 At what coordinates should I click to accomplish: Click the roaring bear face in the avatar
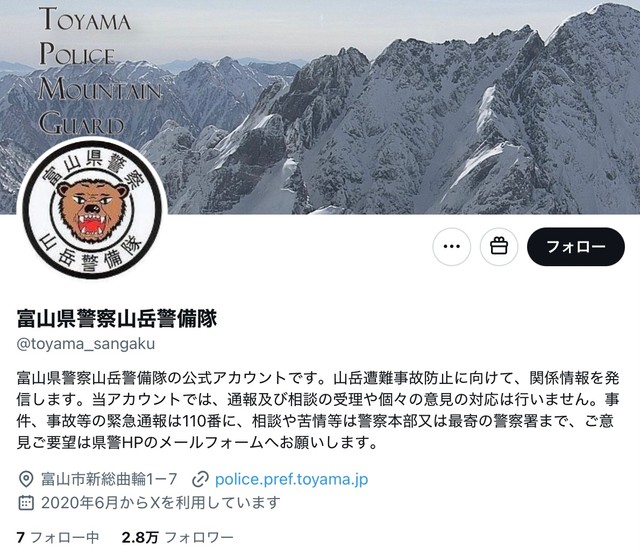(x=92, y=211)
